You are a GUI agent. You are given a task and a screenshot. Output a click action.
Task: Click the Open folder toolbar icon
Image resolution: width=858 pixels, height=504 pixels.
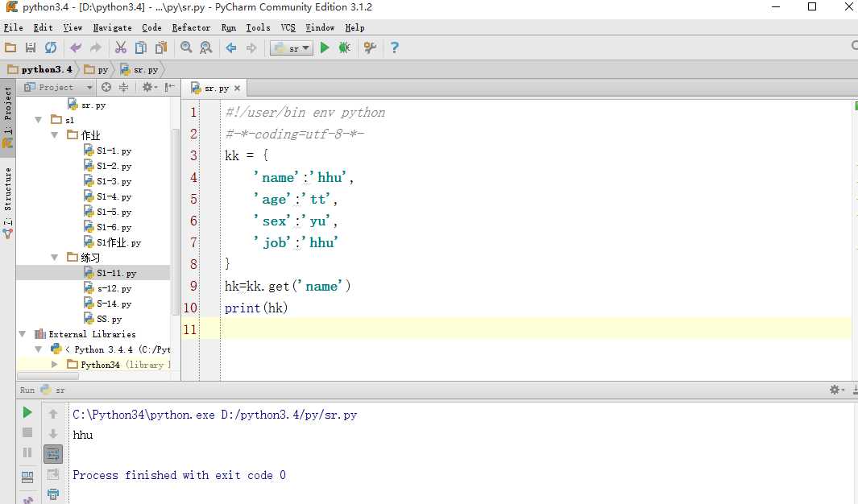tap(10, 48)
